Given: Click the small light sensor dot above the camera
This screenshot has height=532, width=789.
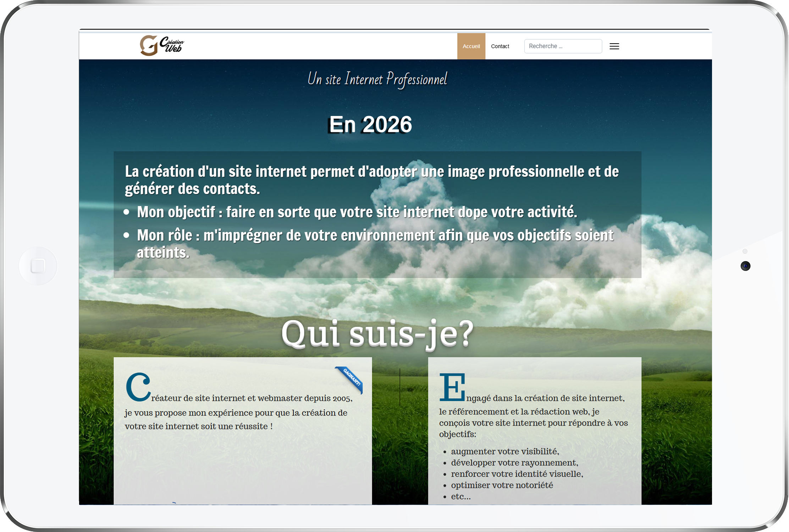Looking at the screenshot, I should pos(745,251).
